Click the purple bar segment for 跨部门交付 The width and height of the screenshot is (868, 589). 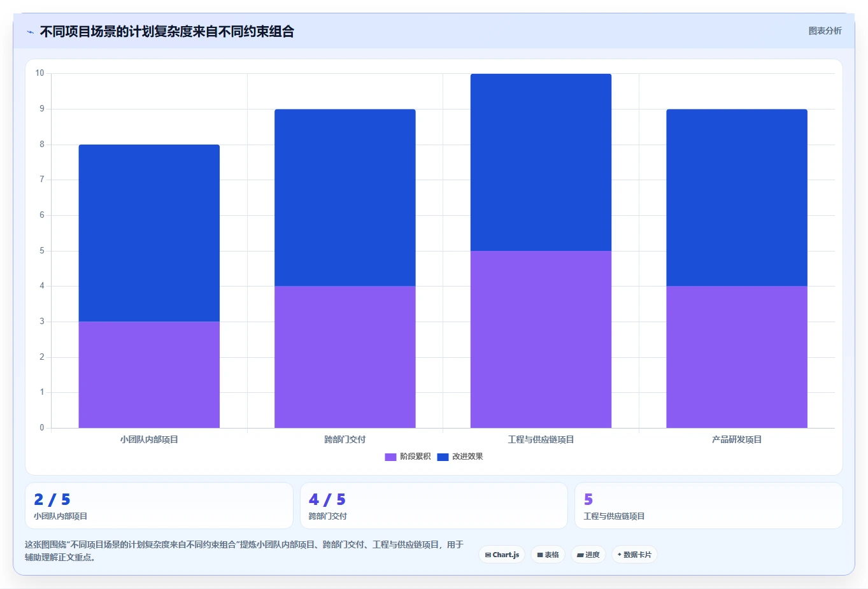click(x=345, y=357)
